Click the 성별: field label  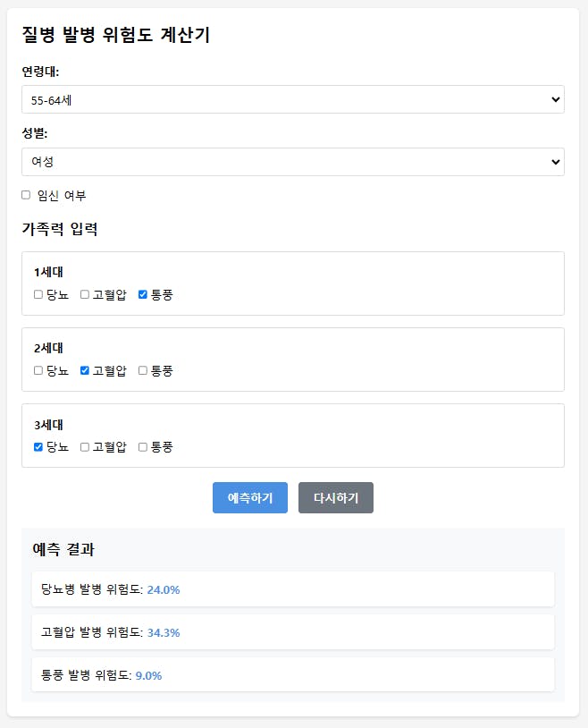(35, 133)
